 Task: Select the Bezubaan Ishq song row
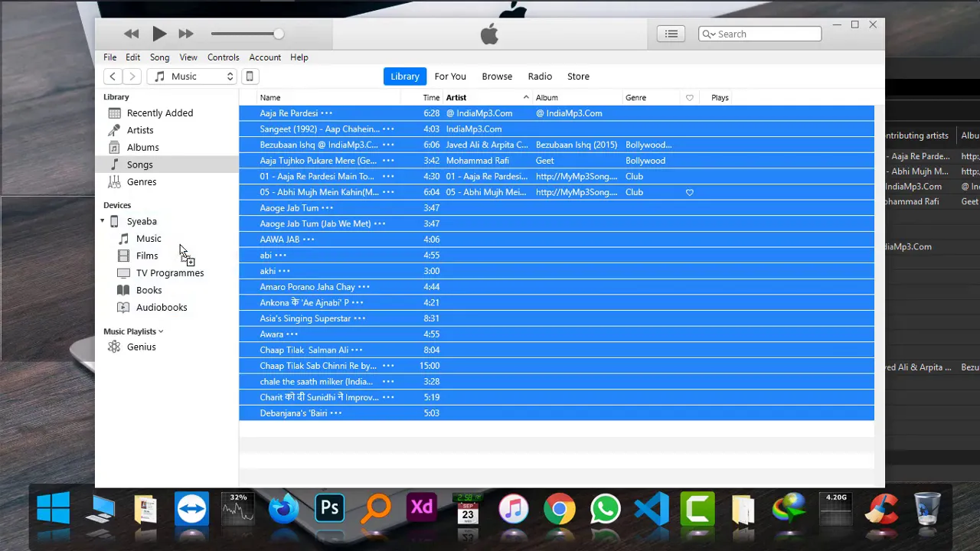point(557,145)
